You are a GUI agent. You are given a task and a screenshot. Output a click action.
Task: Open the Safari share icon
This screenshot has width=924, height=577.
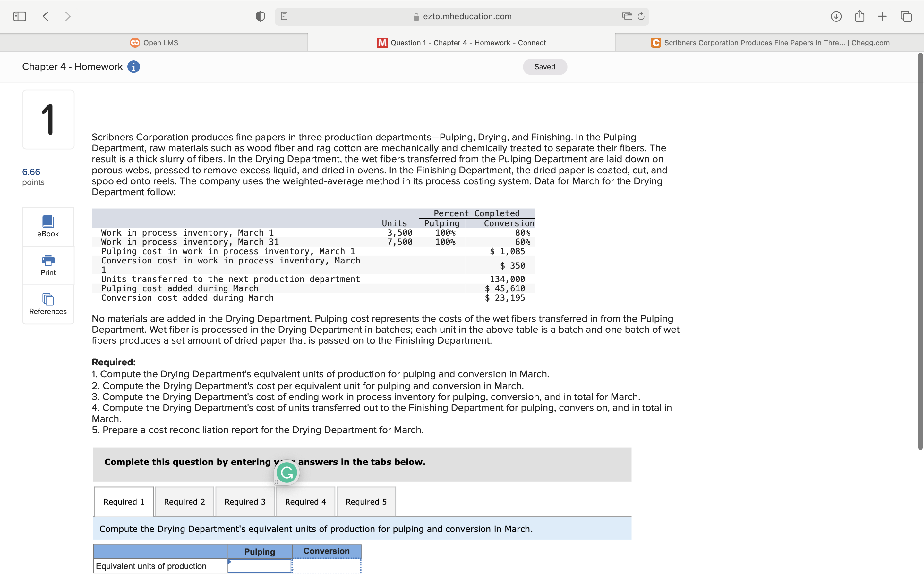(x=860, y=16)
